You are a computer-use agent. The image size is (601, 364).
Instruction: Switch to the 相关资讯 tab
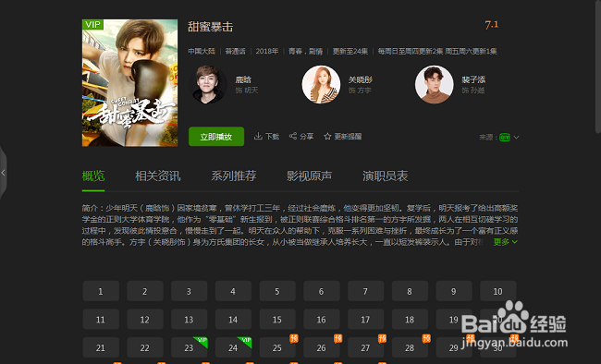[x=157, y=176]
